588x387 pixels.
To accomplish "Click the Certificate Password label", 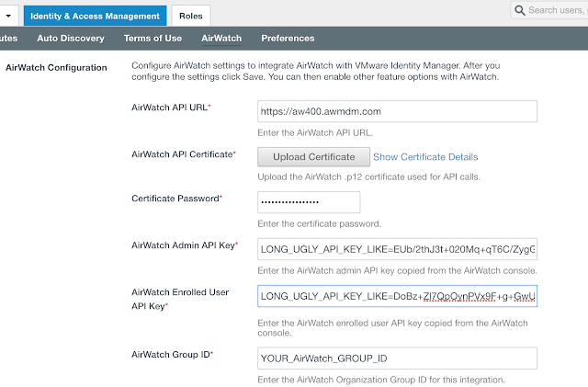I will 176,199.
